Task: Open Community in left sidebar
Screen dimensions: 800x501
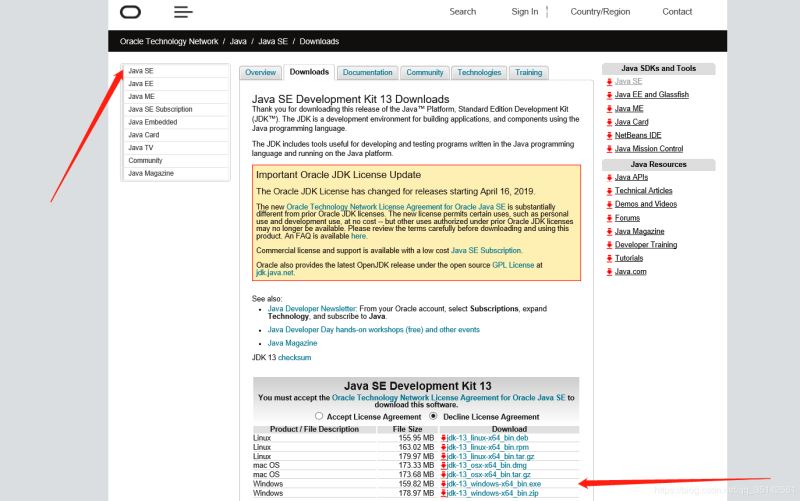Action: tap(177, 160)
